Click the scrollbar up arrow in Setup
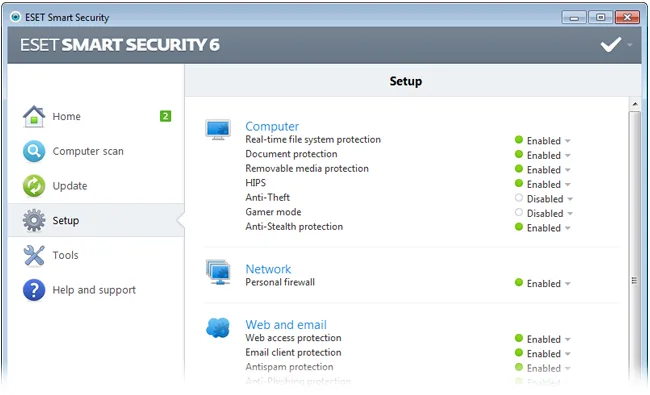The width and height of the screenshot is (650, 395). [x=635, y=104]
